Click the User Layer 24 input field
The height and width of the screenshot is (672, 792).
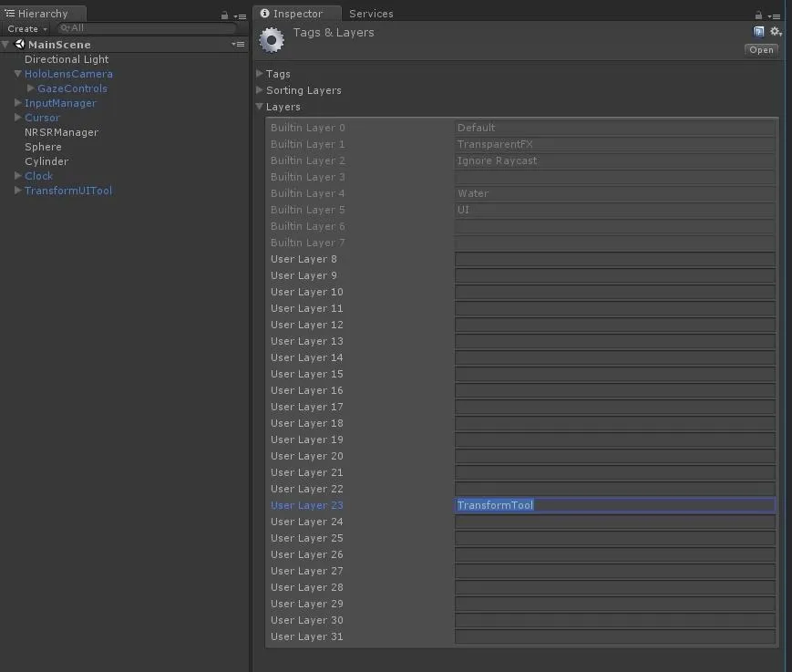[x=614, y=522]
